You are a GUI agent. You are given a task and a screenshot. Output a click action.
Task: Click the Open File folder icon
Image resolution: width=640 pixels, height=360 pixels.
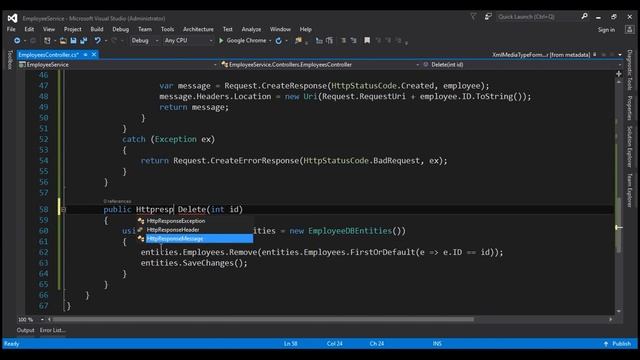(63, 40)
